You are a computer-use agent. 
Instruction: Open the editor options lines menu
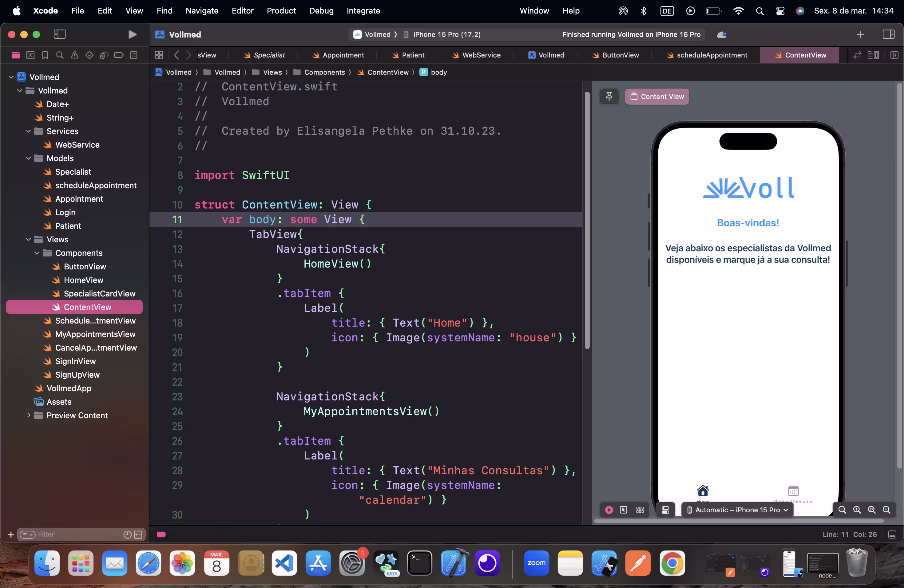point(873,55)
